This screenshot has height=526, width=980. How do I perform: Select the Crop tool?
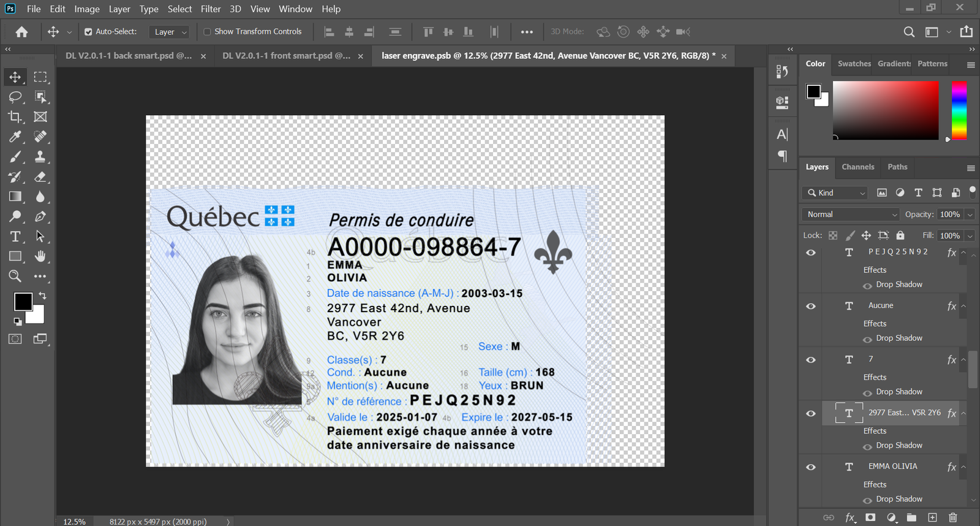[15, 116]
